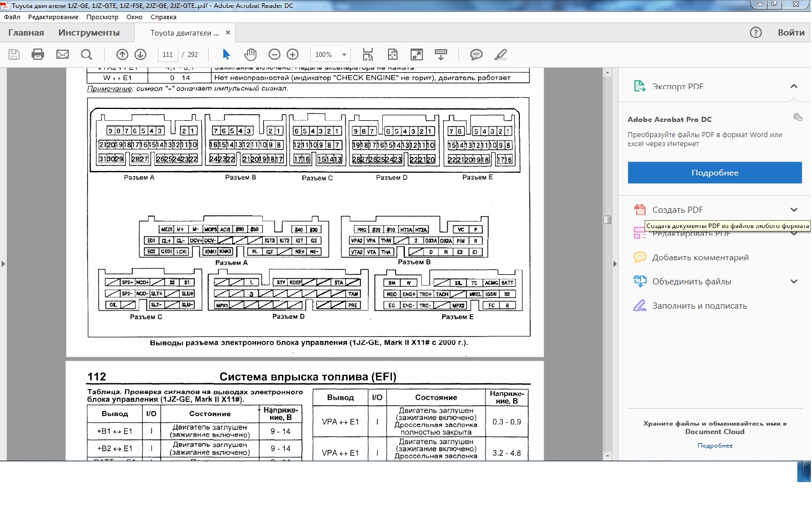Open Объединить файлы tool label
812x508 pixels.
click(691, 282)
